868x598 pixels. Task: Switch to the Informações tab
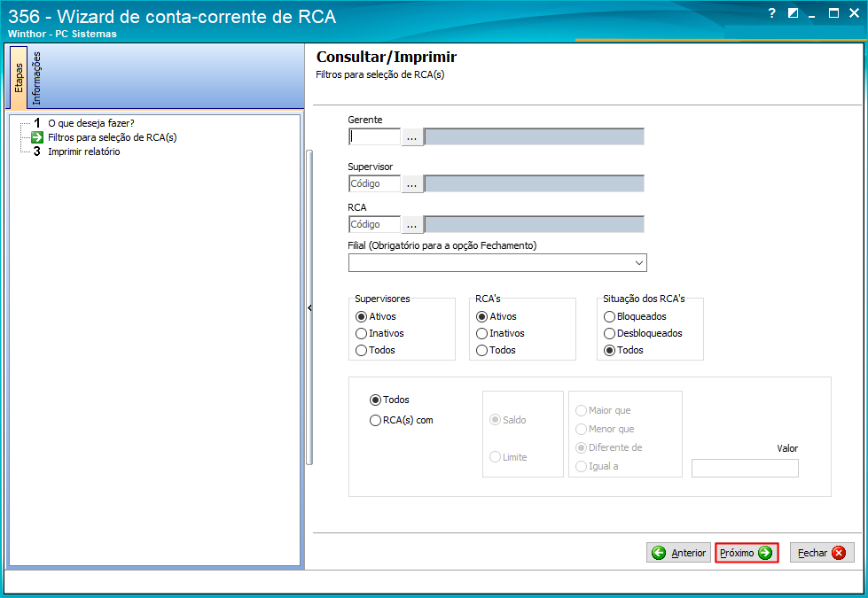pos(36,78)
